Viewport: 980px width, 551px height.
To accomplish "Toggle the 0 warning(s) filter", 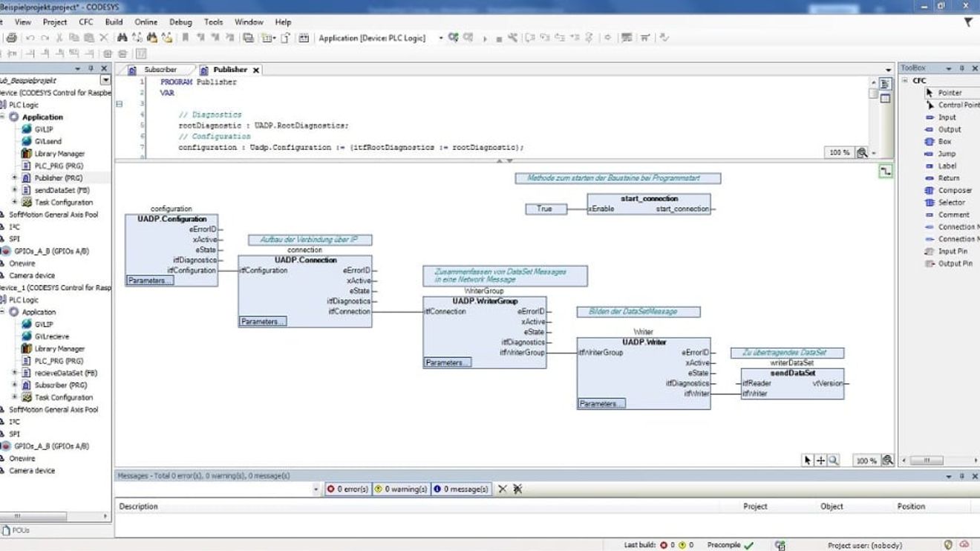I will pos(400,489).
